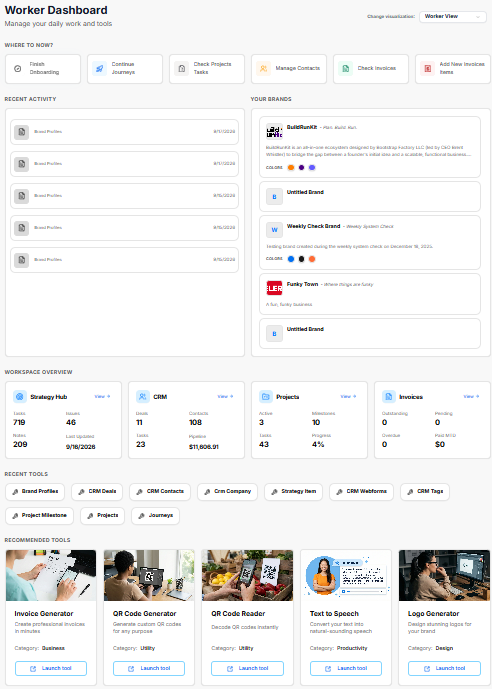Open the Projects recent tool chip

[102, 515]
